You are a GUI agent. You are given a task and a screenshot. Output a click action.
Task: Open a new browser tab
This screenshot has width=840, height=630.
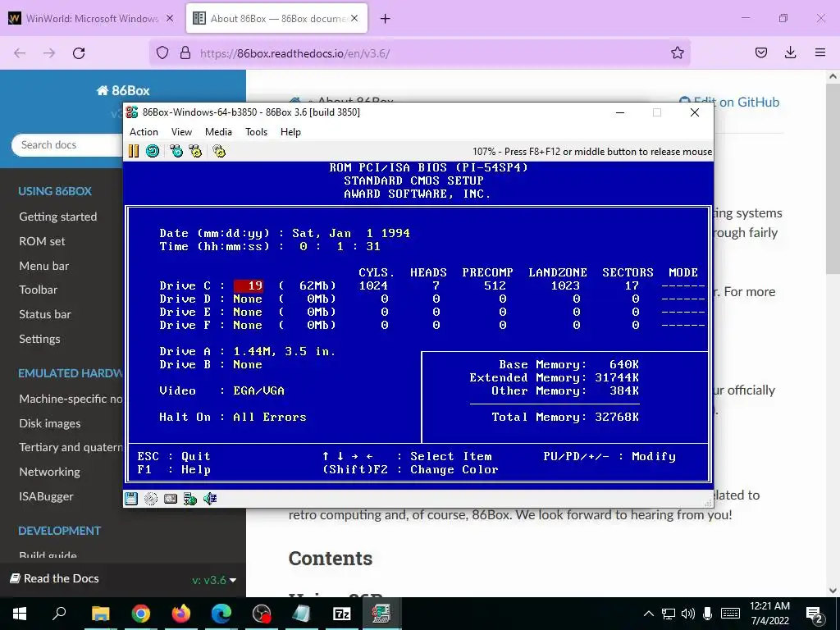pyautogui.click(x=385, y=19)
